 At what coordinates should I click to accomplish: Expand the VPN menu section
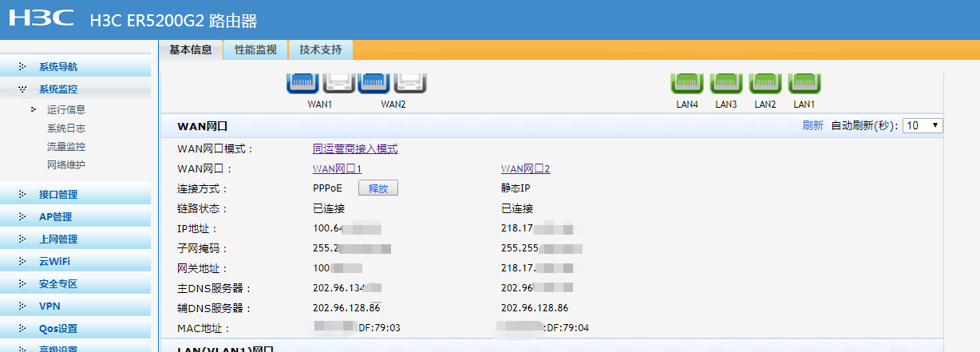(x=75, y=306)
